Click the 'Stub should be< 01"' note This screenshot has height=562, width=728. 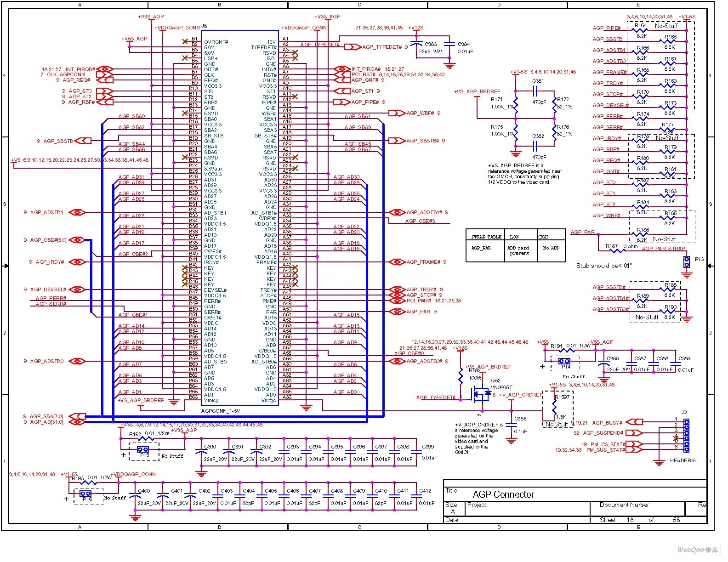pos(604,266)
